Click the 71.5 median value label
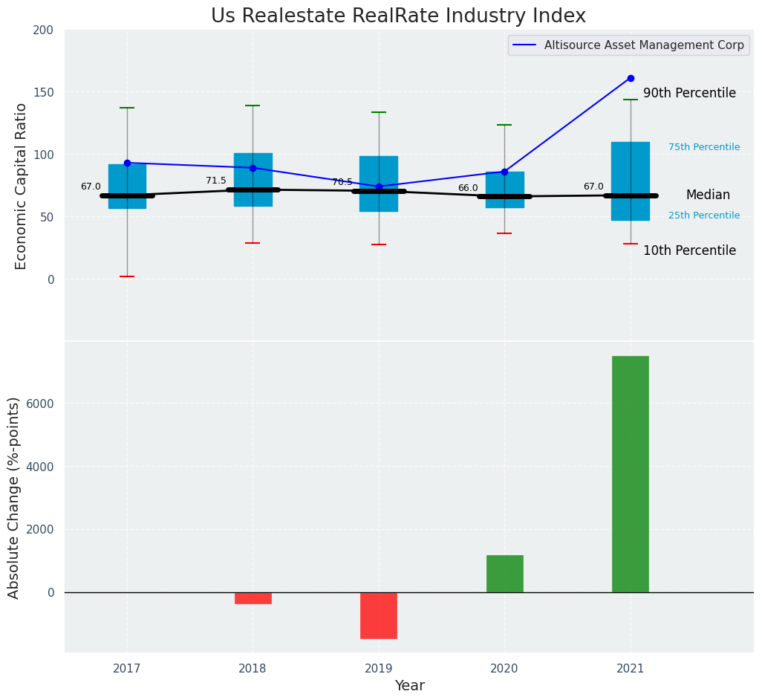Screen dimensions: 762x700 tap(216, 181)
